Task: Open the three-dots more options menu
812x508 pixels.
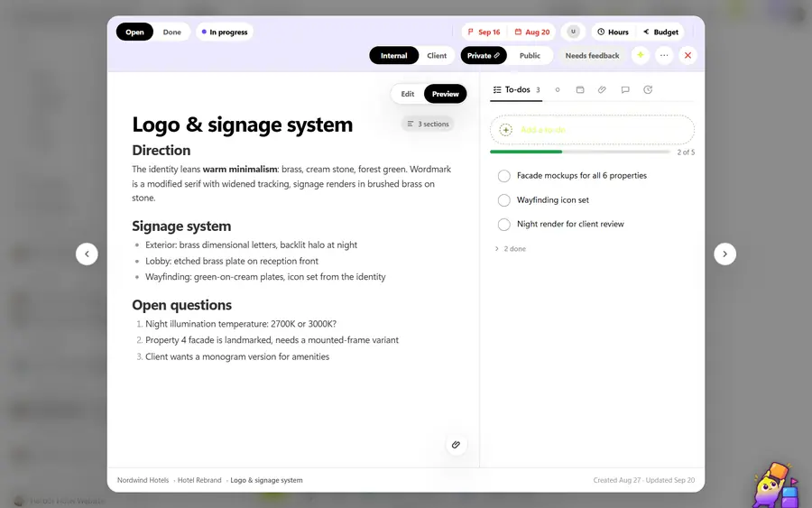Action: click(664, 55)
